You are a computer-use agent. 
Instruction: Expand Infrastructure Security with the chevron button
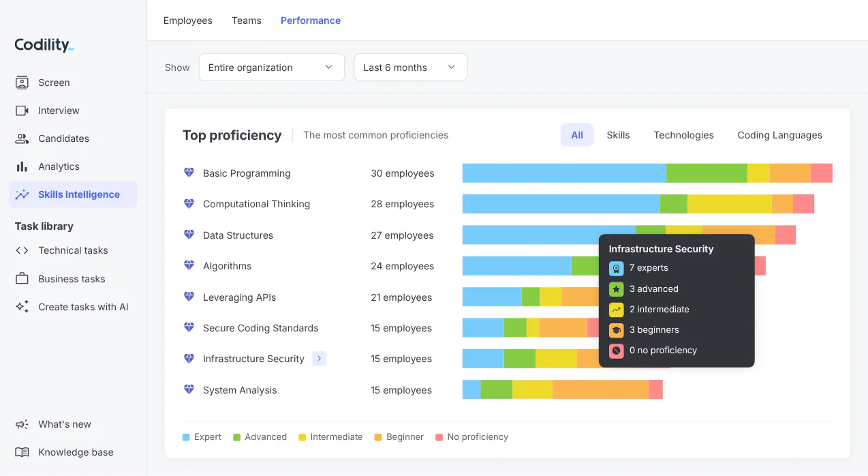tap(320, 358)
